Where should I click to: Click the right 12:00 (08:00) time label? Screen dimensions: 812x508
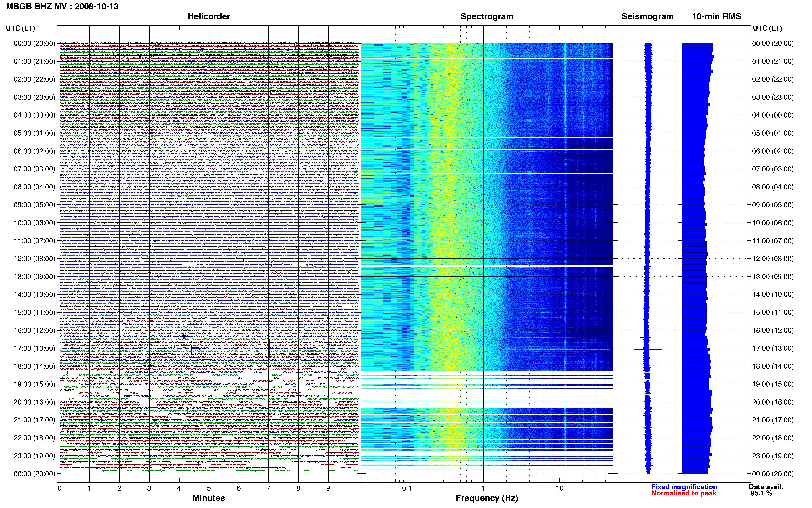(773, 259)
